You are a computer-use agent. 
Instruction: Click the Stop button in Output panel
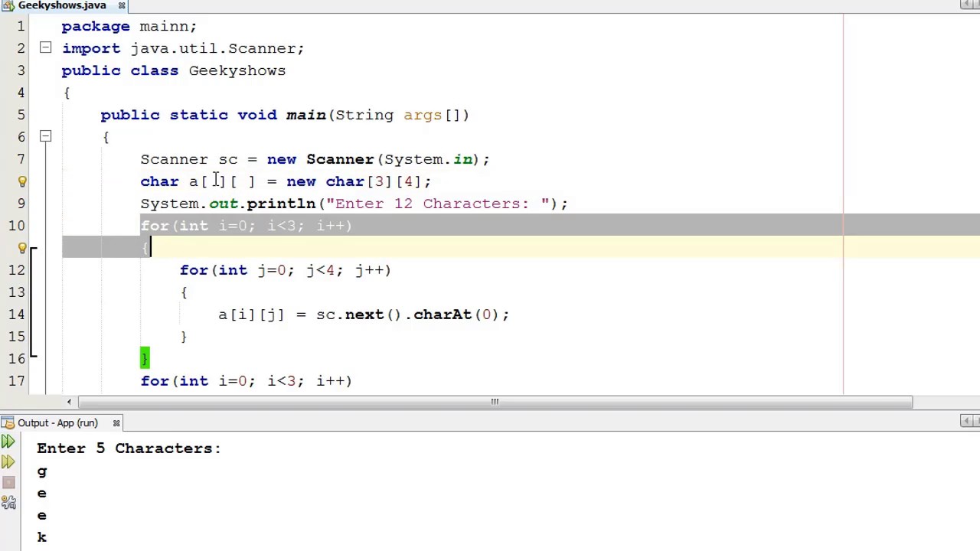pos(8,482)
